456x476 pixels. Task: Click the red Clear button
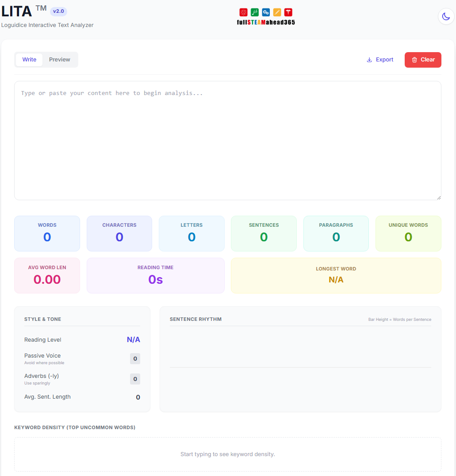[x=423, y=60]
